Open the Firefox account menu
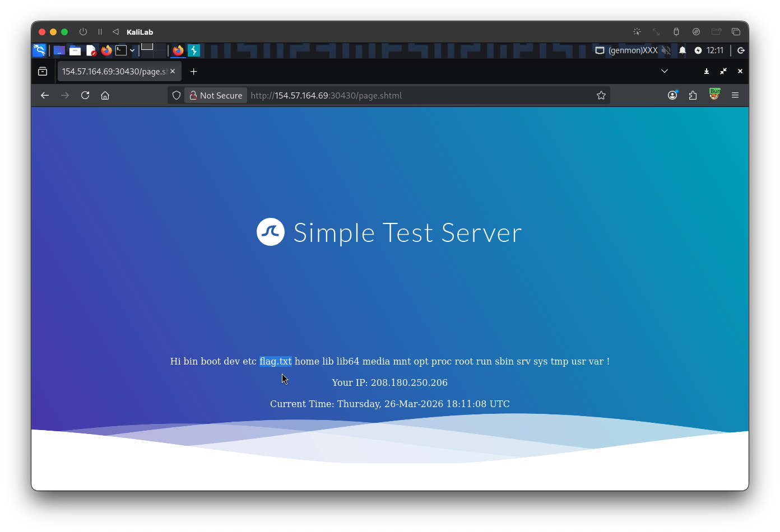 (x=672, y=95)
